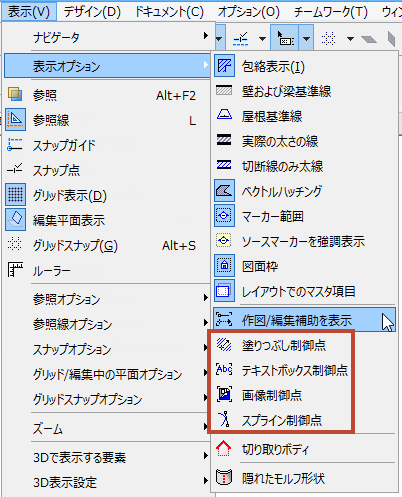Image resolution: width=402 pixels, height=497 pixels.
Task: Choose the 隠れたモルフ形状 label
Action: 283,479
